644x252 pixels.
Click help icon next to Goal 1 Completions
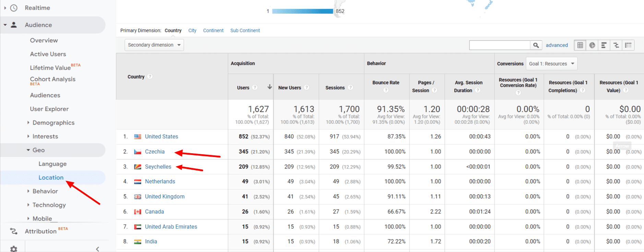pyautogui.click(x=582, y=90)
